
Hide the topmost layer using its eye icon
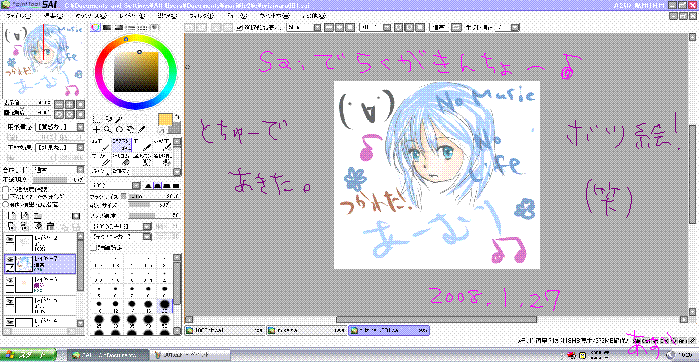click(9, 239)
